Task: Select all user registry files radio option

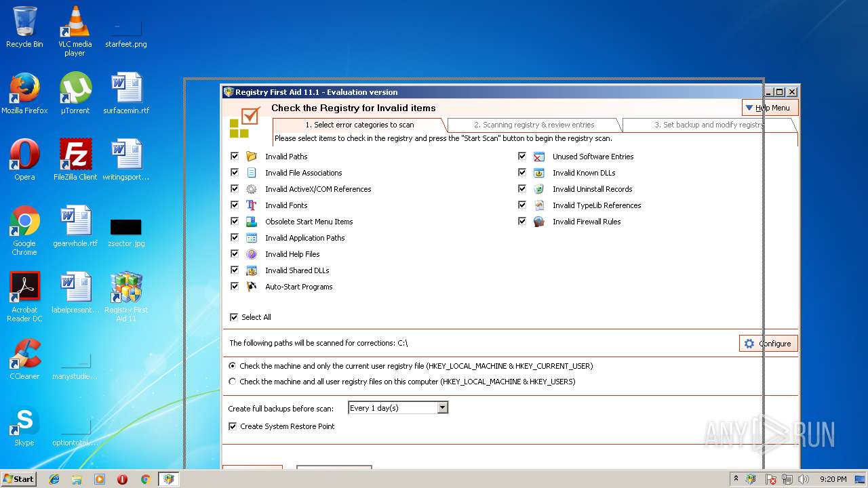Action: click(x=233, y=382)
